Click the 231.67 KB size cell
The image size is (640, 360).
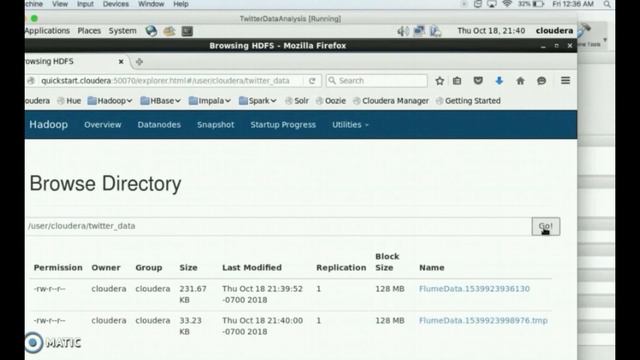click(x=193, y=294)
